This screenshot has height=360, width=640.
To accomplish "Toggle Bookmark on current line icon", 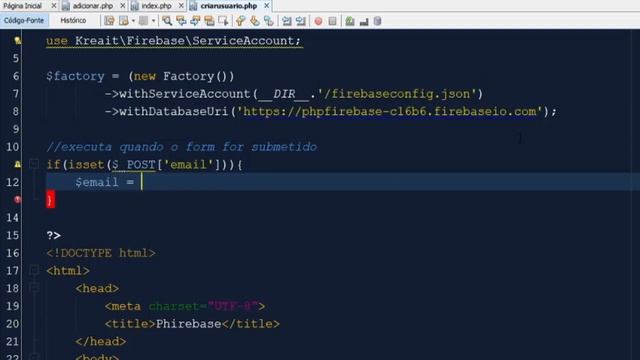I will (x=269, y=21).
